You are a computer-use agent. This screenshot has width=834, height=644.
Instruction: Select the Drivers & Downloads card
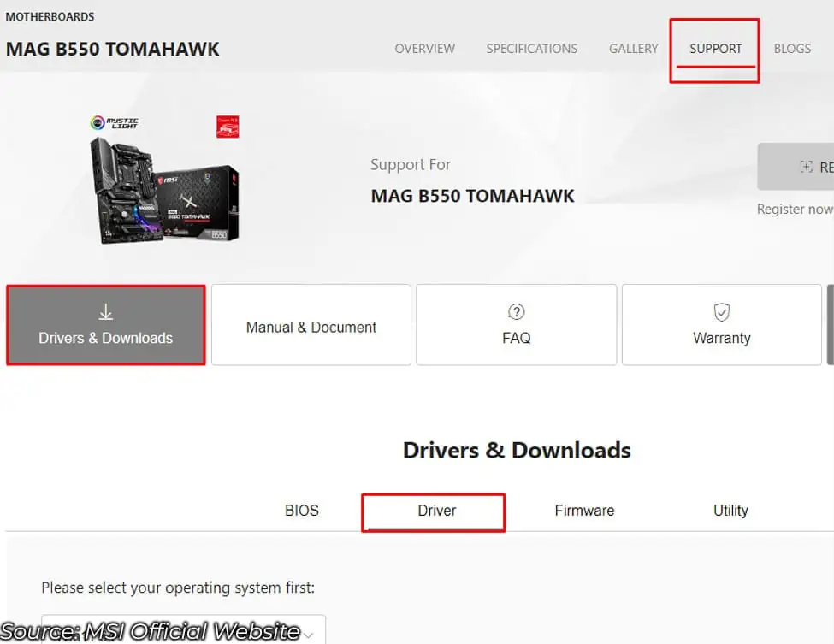[106, 325]
